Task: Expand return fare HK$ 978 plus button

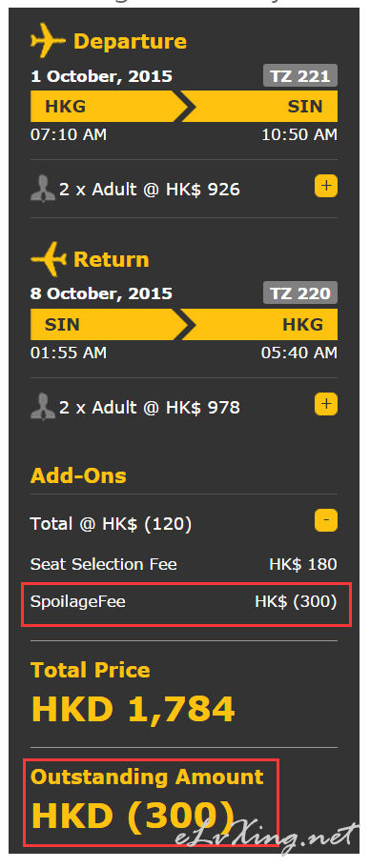Action: coord(326,405)
